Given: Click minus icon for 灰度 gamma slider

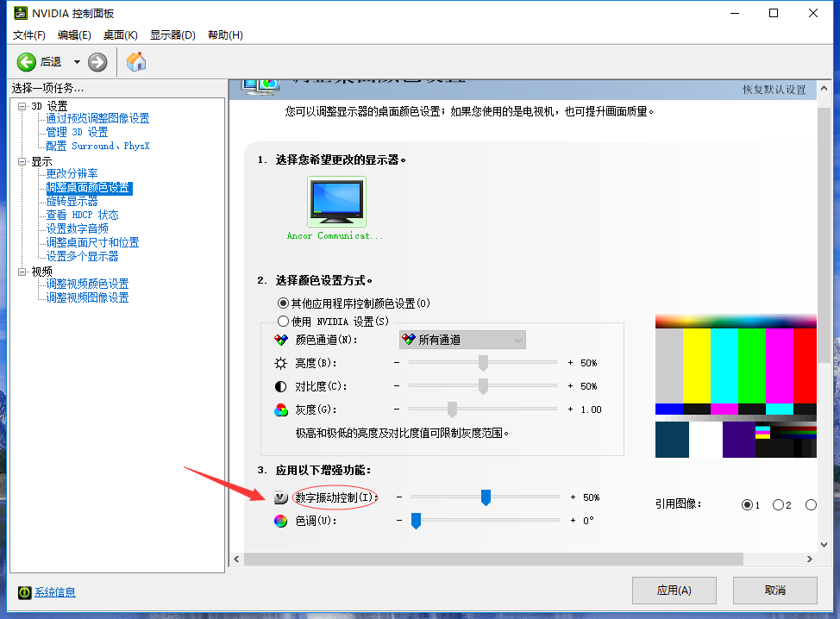Looking at the screenshot, I should click(x=397, y=410).
